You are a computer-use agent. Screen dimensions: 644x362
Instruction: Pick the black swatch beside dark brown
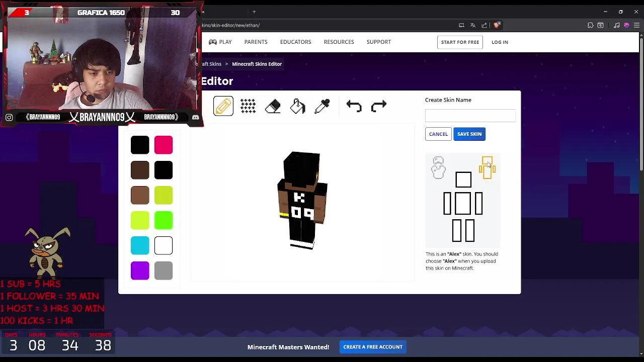[164, 170]
